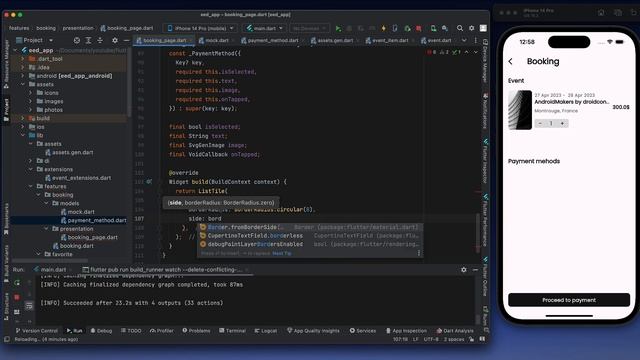Tap Proceed to payment button on phone
This screenshot has height=360, width=640.
click(569, 300)
